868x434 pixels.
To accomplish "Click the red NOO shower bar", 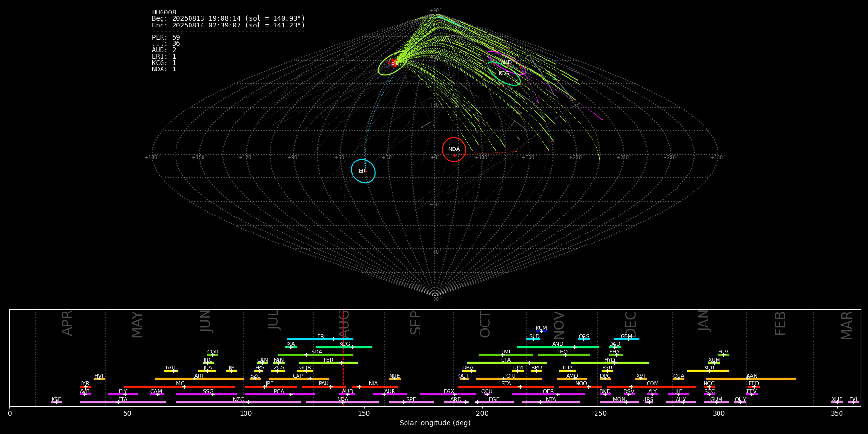I will point(581,386).
